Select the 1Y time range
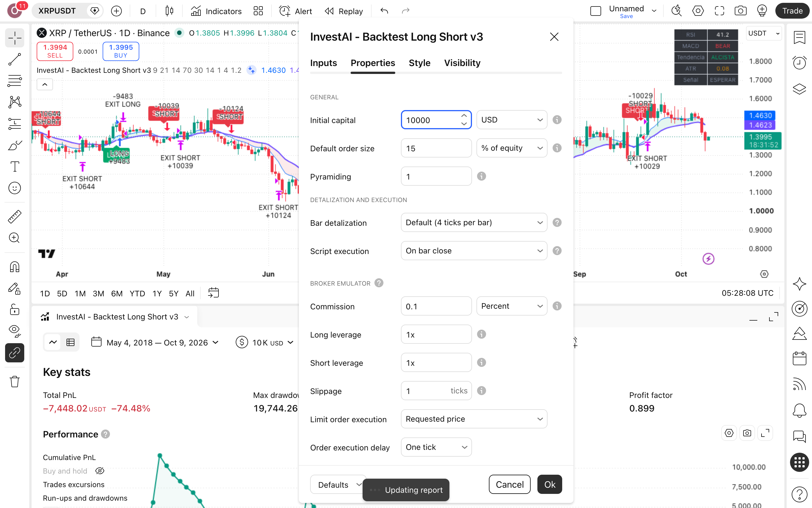This screenshot has height=508, width=812. [x=157, y=293]
